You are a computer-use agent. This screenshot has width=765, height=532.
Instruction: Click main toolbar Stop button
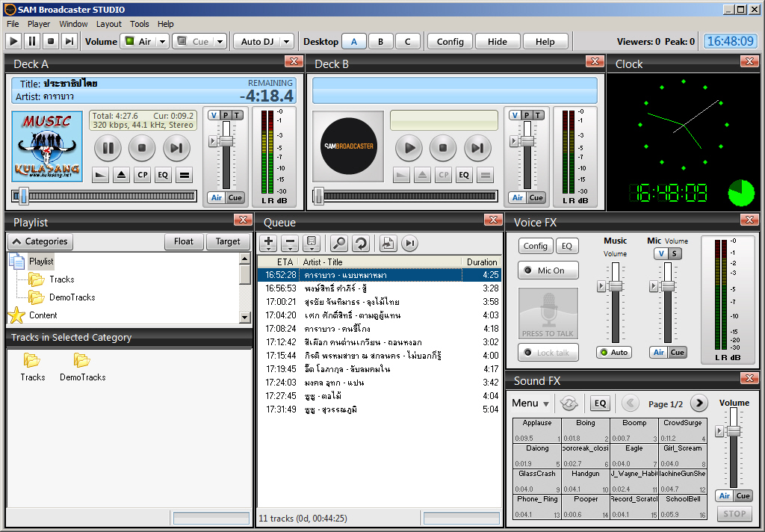point(51,42)
